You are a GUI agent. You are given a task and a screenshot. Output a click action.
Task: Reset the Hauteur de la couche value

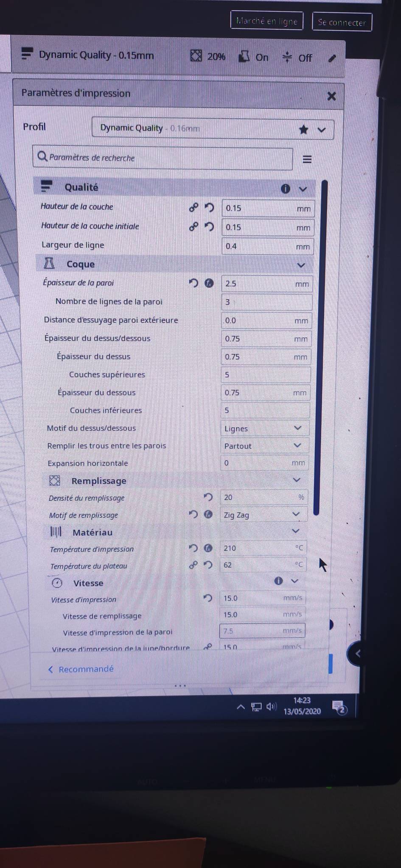(209, 208)
